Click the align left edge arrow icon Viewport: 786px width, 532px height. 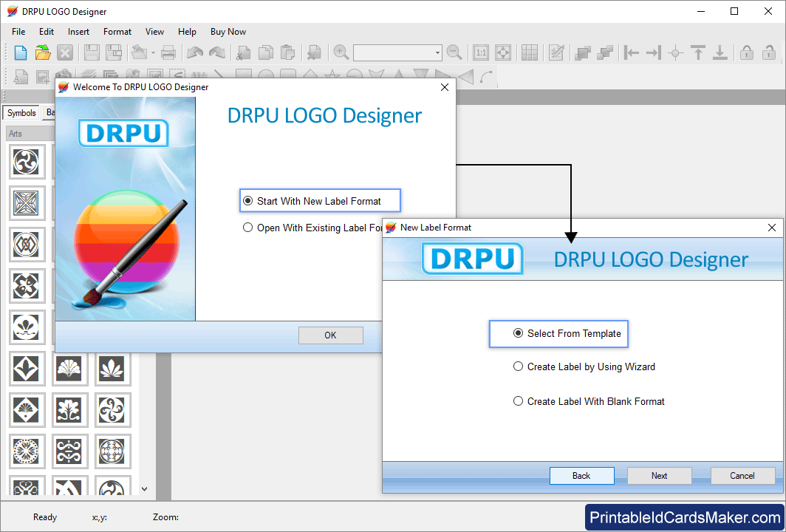631,52
